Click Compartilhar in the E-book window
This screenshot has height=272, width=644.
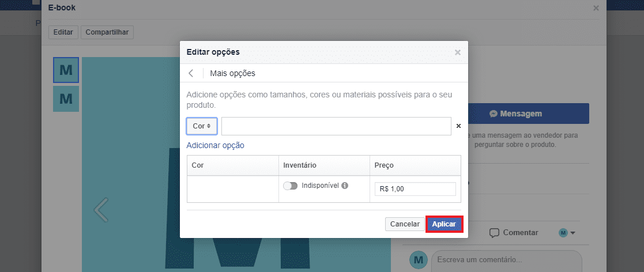tap(107, 32)
